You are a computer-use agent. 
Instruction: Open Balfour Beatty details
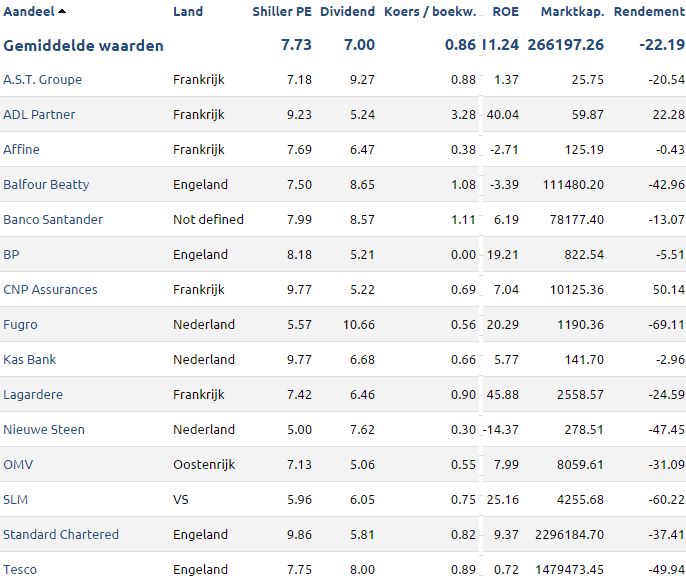point(46,185)
